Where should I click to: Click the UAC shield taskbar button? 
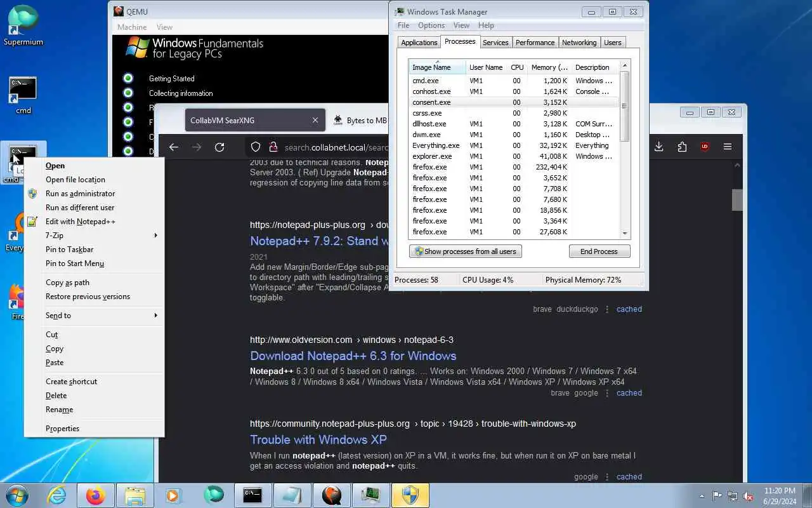click(x=410, y=495)
